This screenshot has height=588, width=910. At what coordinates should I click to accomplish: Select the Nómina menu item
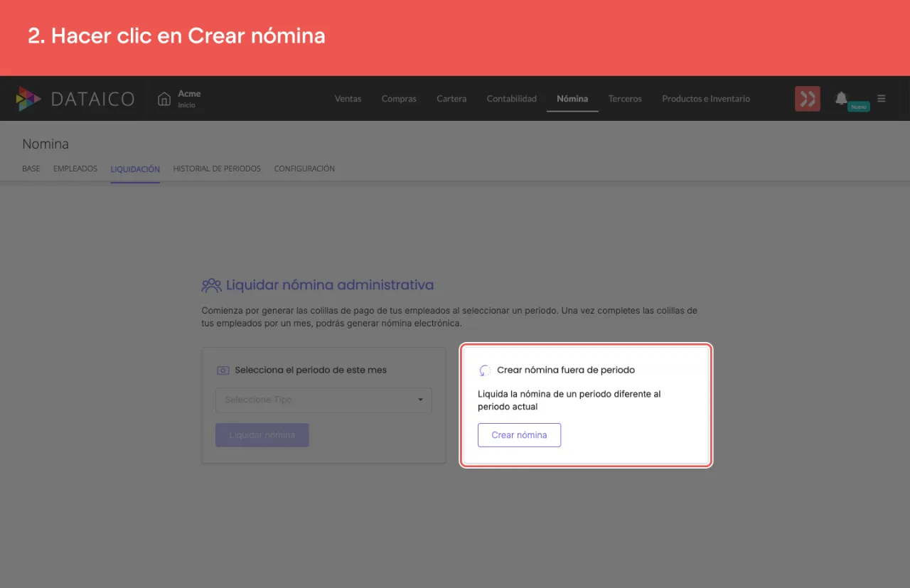572,99
